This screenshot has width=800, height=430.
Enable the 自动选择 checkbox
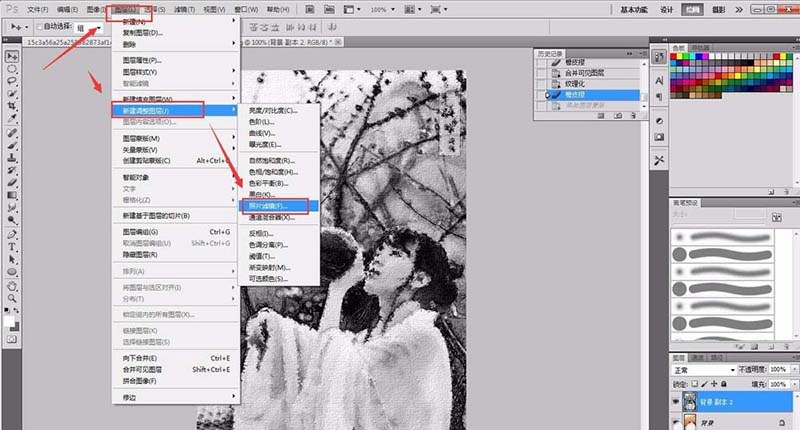tap(38, 27)
